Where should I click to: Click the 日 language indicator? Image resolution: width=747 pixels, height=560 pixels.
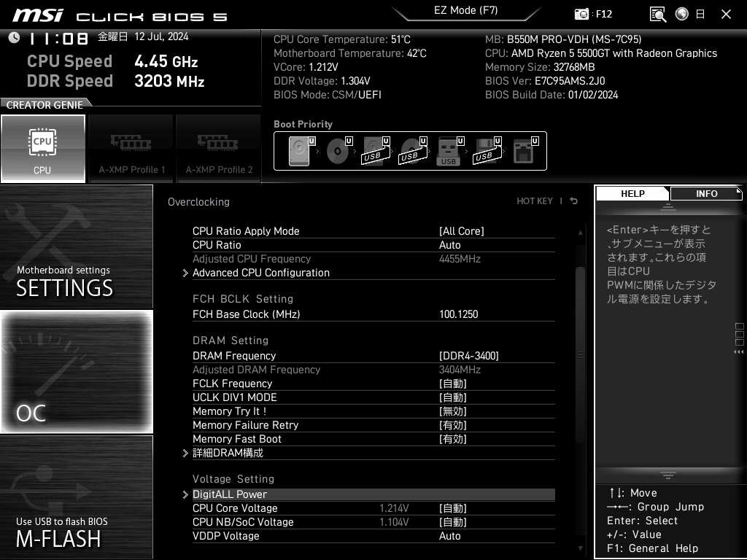(x=700, y=15)
